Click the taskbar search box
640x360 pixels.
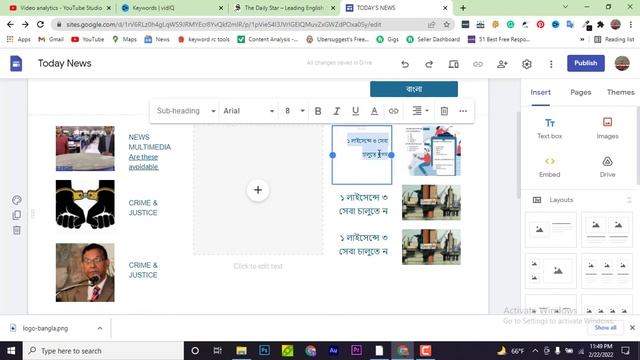[x=103, y=351]
